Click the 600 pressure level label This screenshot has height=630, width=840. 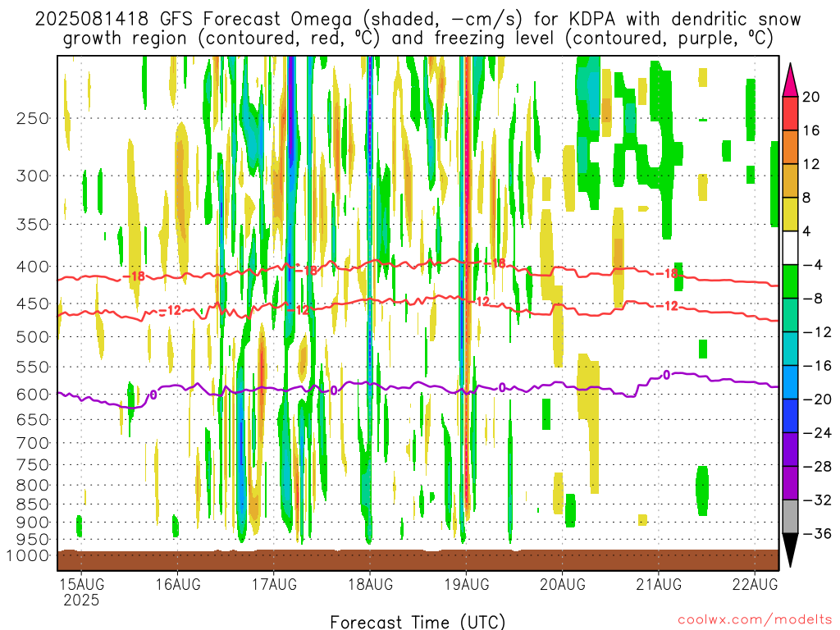pos(33,395)
